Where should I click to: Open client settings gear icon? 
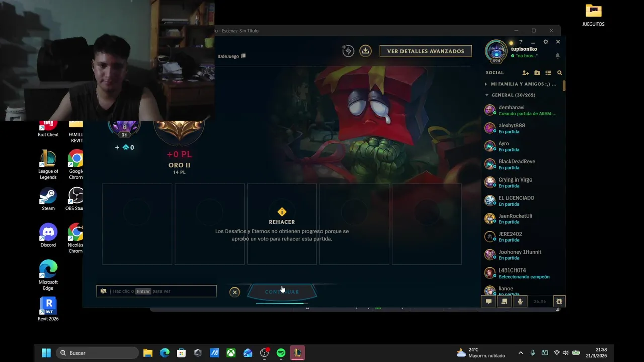[546, 42]
